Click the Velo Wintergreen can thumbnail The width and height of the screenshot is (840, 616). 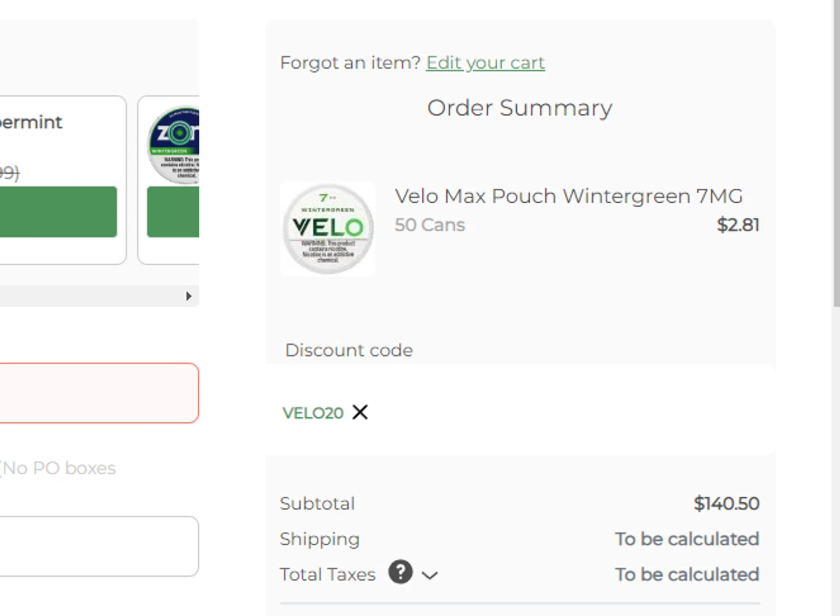[328, 228]
